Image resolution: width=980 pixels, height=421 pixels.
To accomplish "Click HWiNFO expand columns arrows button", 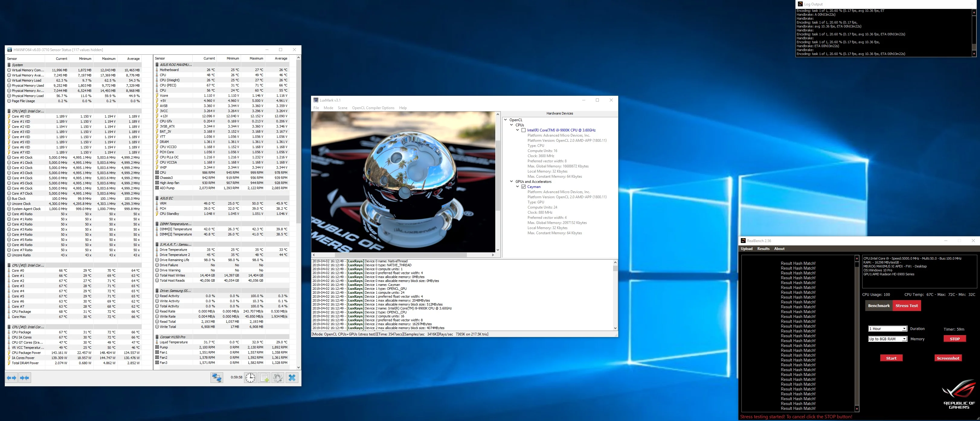I will (x=12, y=377).
